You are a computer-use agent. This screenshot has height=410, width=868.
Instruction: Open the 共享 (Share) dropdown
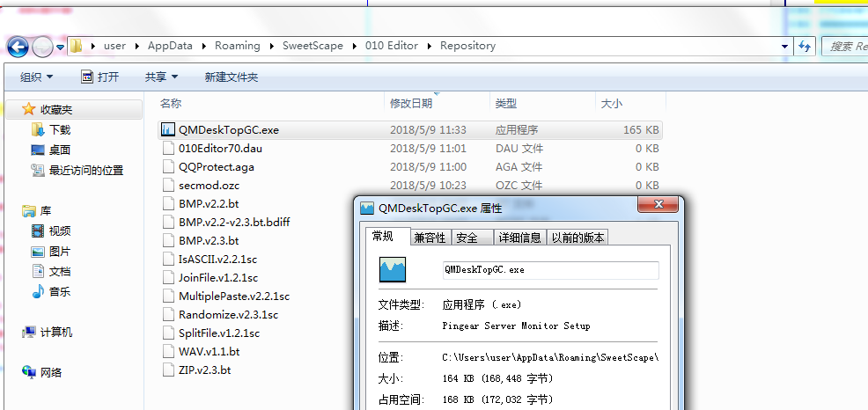tap(162, 77)
